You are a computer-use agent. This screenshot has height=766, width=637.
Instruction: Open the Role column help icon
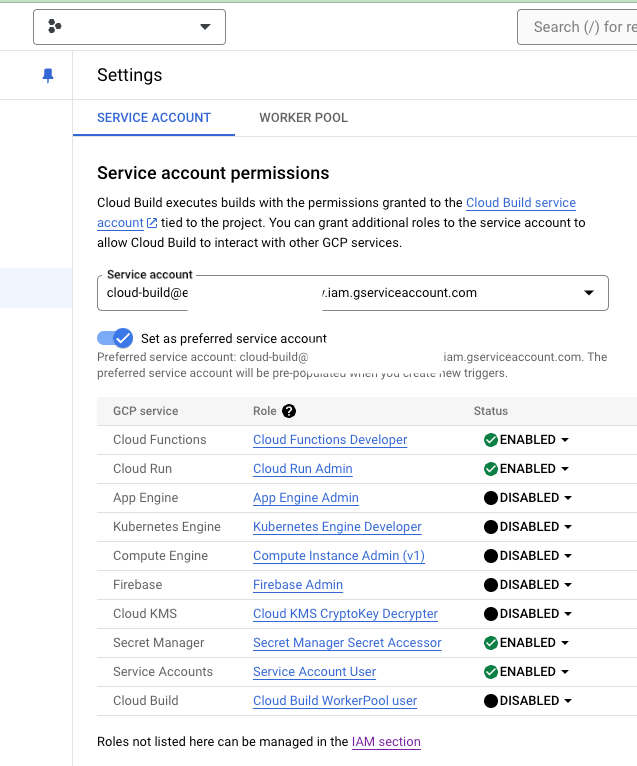point(289,411)
